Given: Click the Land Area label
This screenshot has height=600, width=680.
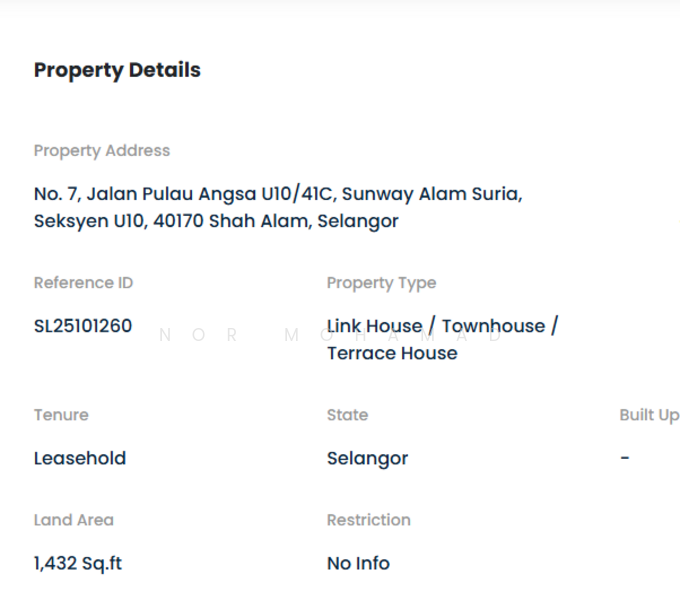Looking at the screenshot, I should 74,520.
